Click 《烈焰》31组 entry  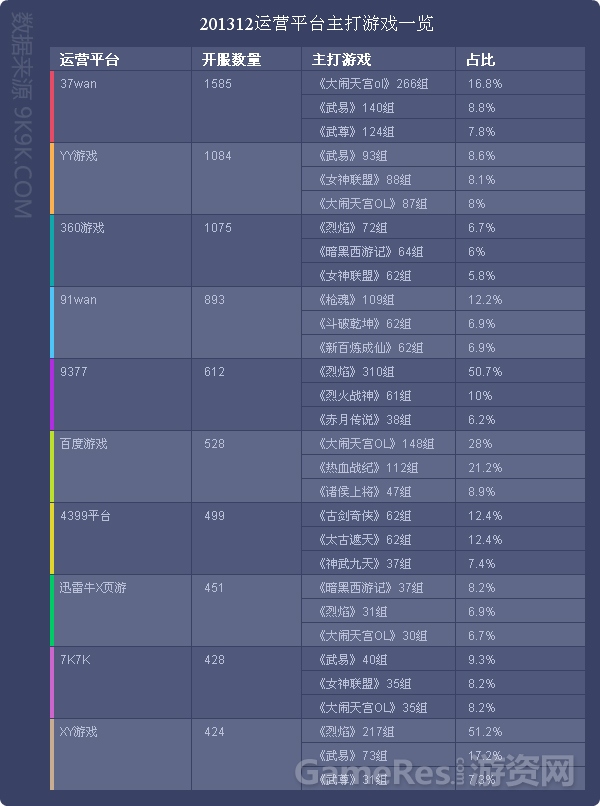(352, 612)
